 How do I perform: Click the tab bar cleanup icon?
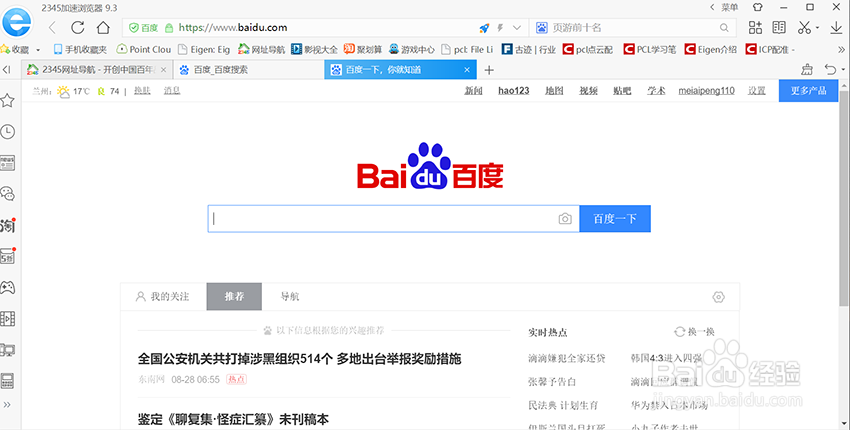click(807, 69)
